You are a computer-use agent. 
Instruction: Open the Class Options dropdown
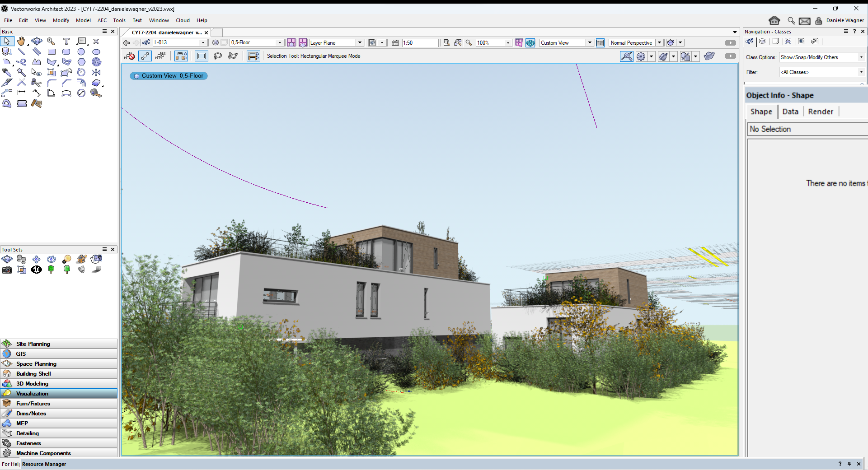point(822,57)
